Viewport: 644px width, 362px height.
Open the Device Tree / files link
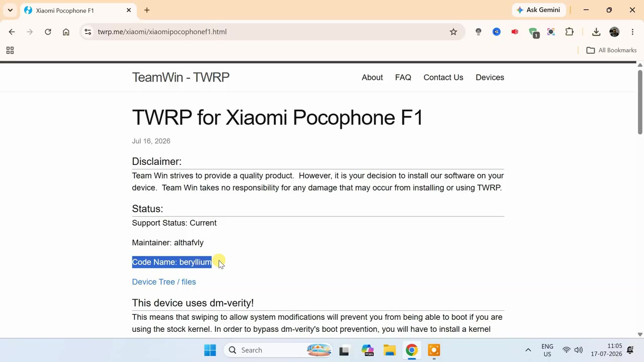pyautogui.click(x=164, y=282)
